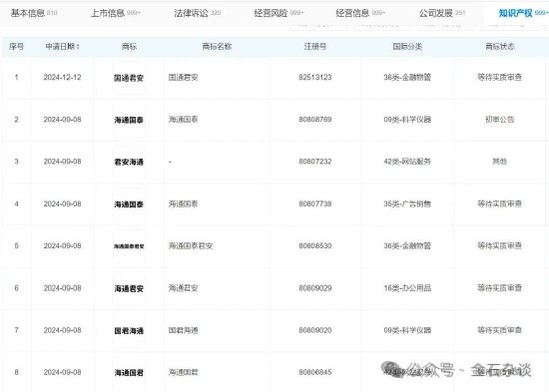
Task: Sort by 申请日期 column sort icon
Action: coord(78,47)
